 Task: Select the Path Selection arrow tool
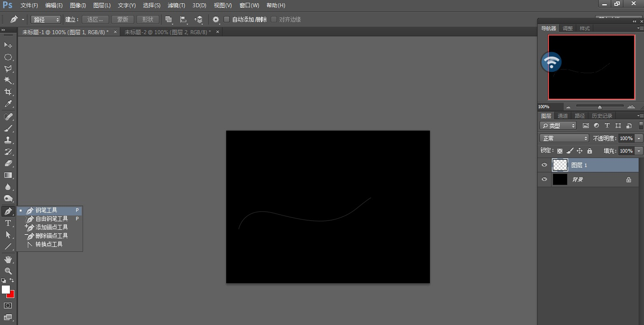coord(8,235)
